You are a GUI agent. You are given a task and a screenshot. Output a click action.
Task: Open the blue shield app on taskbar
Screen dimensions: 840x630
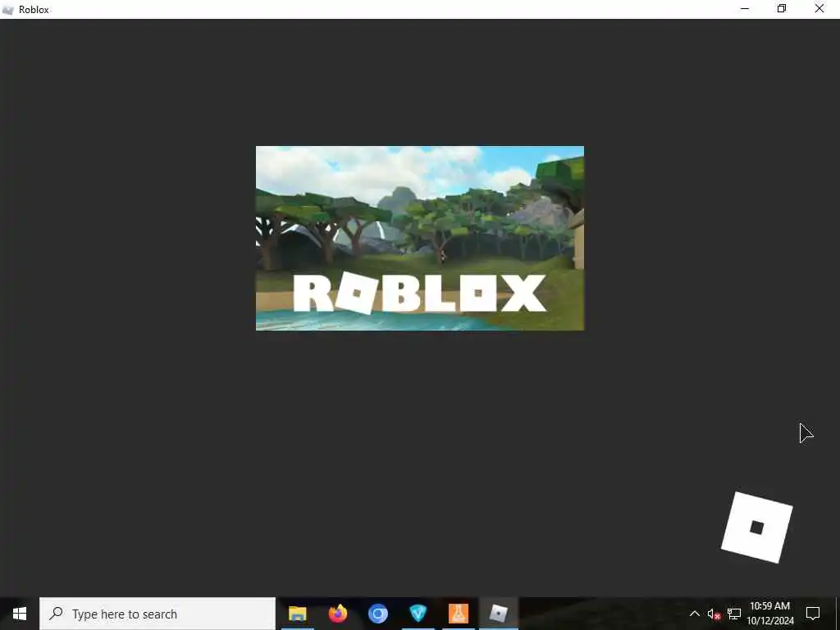click(418, 614)
